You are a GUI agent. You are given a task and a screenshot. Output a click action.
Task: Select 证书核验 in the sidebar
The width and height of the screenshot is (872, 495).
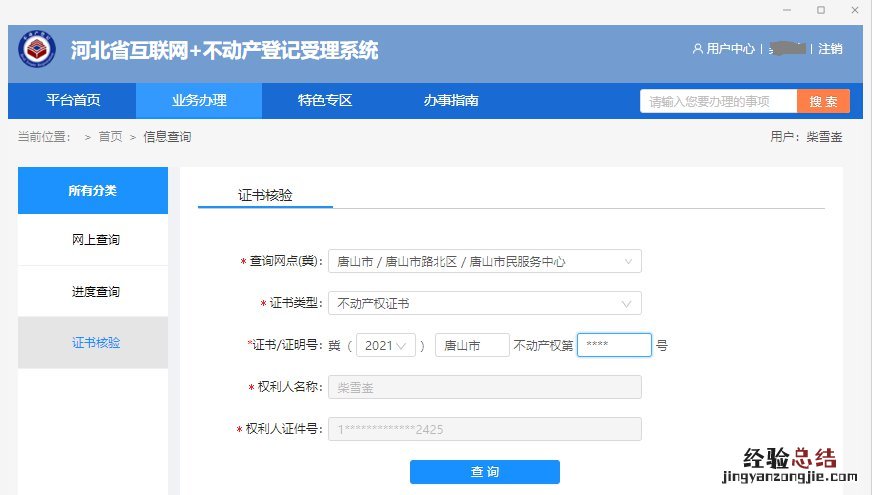93,343
